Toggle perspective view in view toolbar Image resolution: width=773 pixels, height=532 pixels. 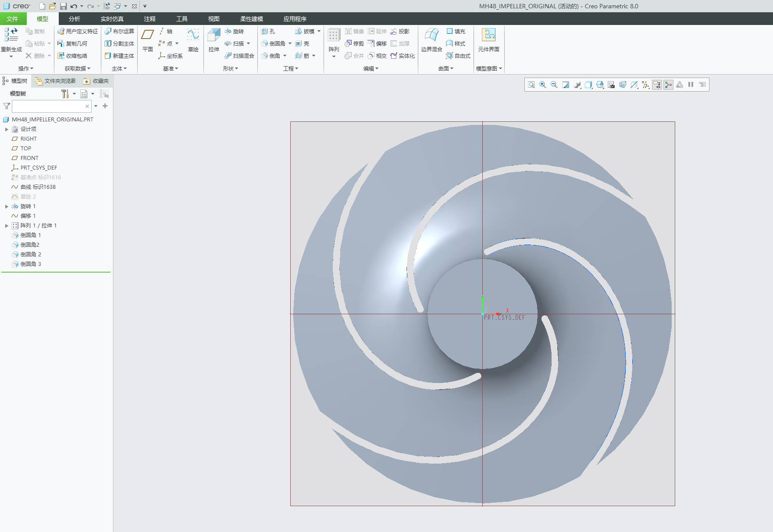(x=623, y=85)
